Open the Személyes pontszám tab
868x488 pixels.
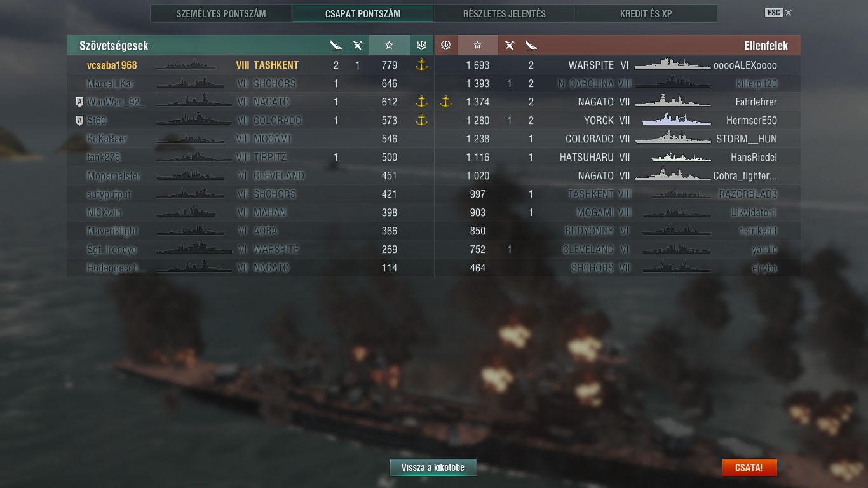(x=221, y=13)
